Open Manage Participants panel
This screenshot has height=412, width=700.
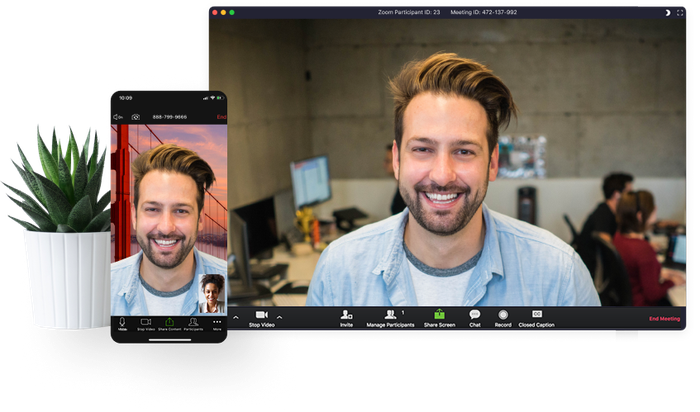click(391, 317)
